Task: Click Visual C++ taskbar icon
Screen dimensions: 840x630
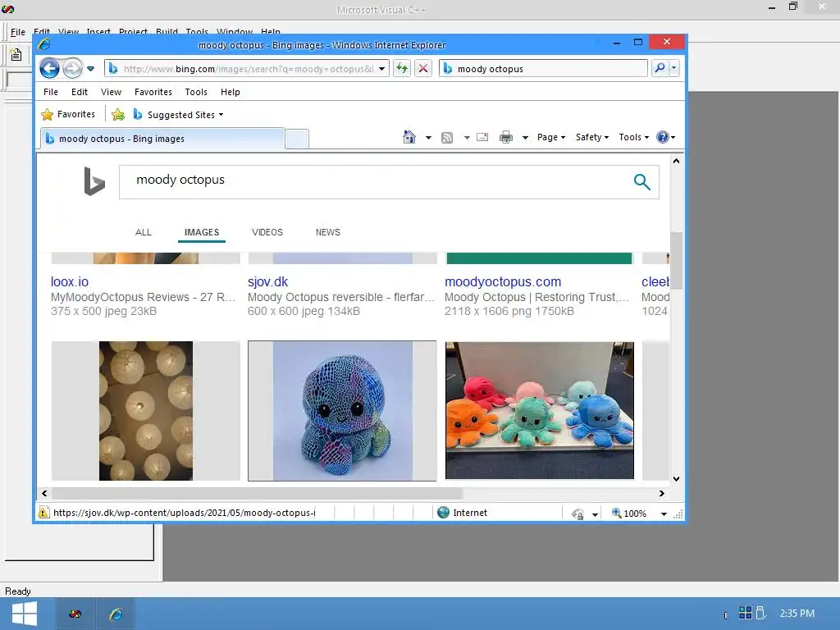Action: (75, 614)
